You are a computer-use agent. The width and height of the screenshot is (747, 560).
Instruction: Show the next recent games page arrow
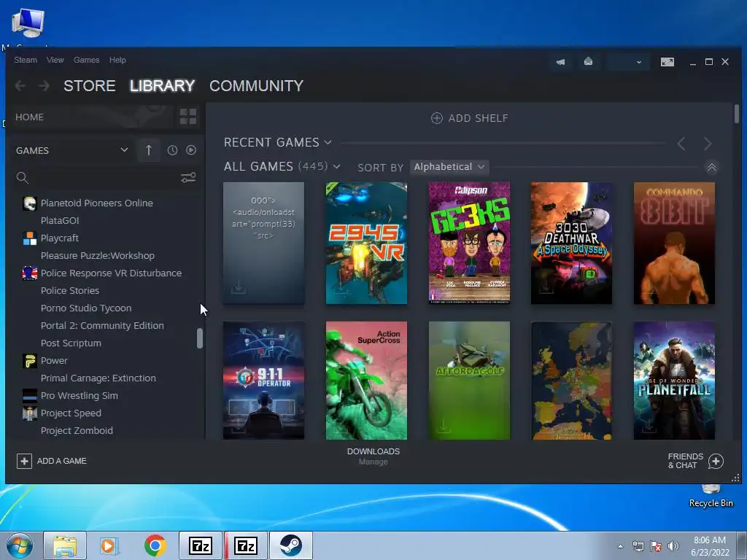pyautogui.click(x=708, y=144)
